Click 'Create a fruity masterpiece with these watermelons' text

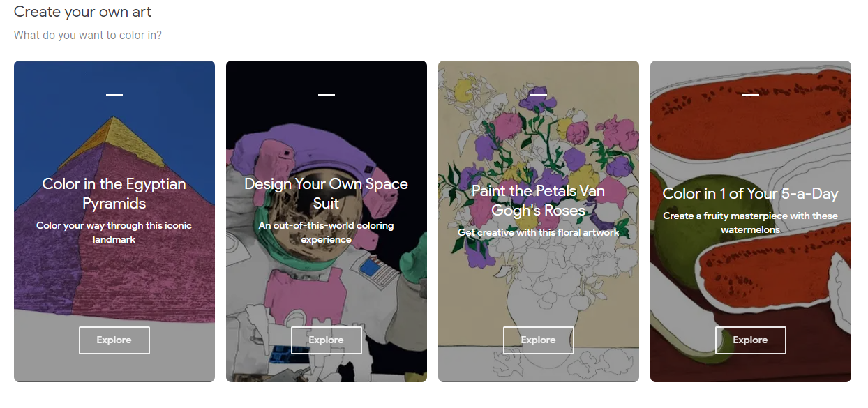click(751, 222)
